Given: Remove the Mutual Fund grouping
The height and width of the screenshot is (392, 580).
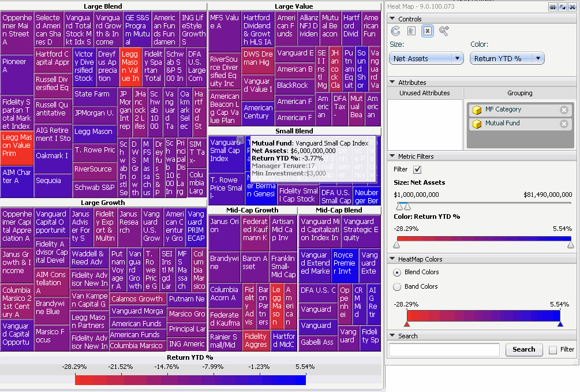Looking at the screenshot, I should pos(564,124).
